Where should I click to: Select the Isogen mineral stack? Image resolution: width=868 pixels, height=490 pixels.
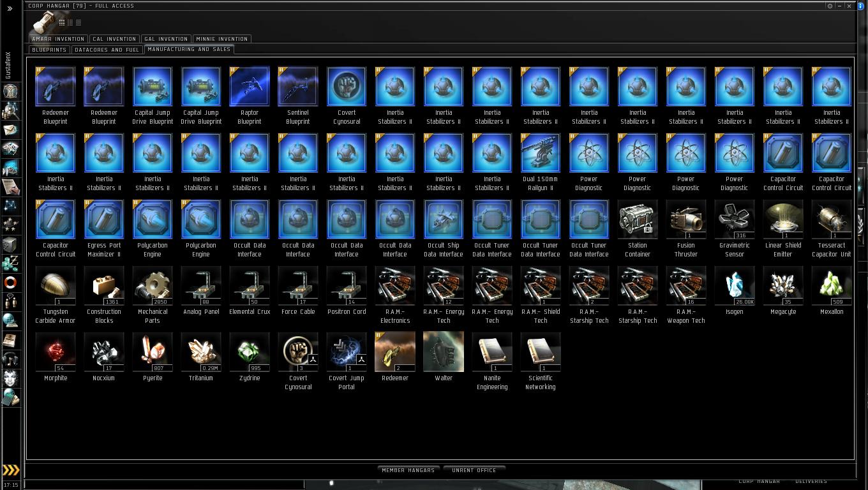(735, 290)
